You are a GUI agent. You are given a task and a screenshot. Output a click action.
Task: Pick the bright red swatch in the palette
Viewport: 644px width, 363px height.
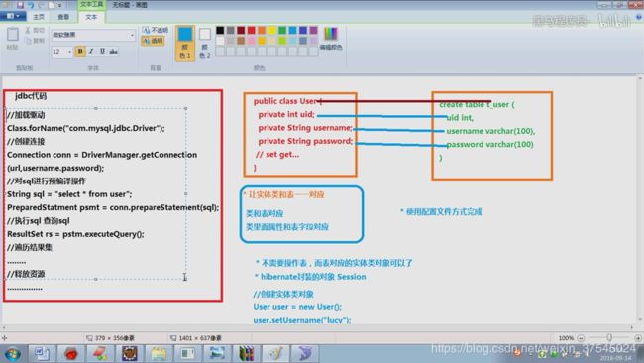pyautogui.click(x=251, y=30)
